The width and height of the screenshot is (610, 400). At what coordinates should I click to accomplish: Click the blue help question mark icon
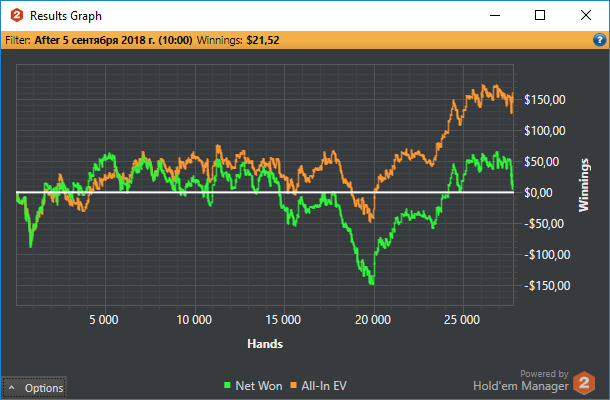(599, 40)
